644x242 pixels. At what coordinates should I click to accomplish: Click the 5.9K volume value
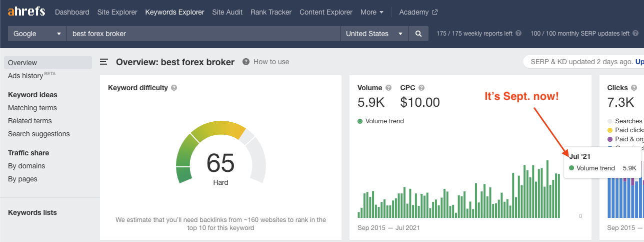(x=371, y=103)
